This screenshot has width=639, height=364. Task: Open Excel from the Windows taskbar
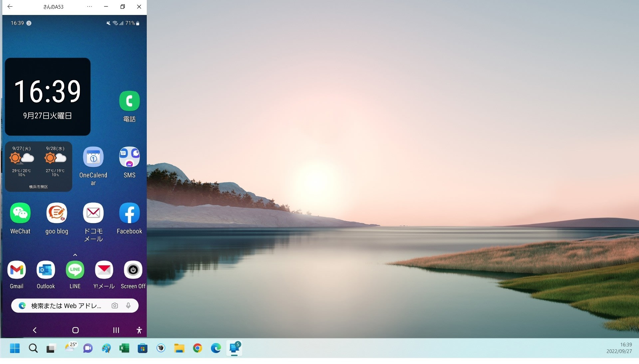[x=124, y=348]
